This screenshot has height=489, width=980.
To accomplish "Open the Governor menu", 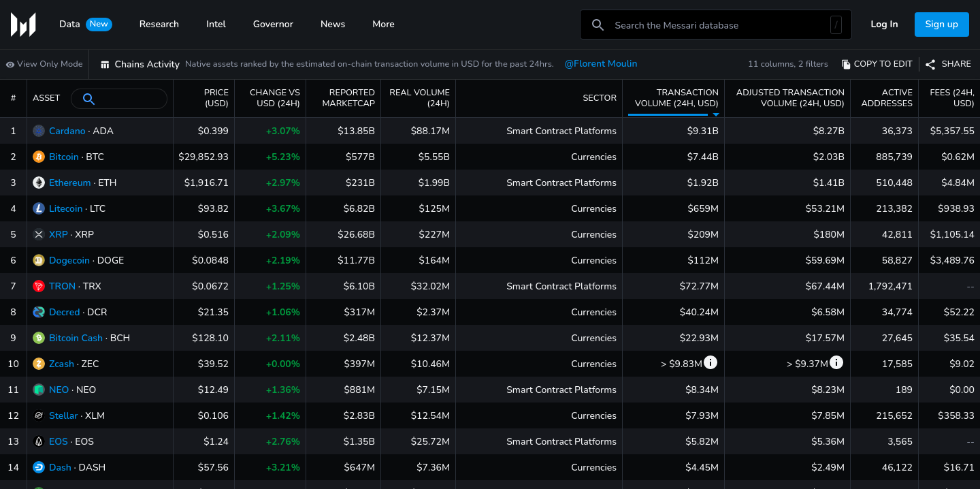I will pyautogui.click(x=273, y=24).
